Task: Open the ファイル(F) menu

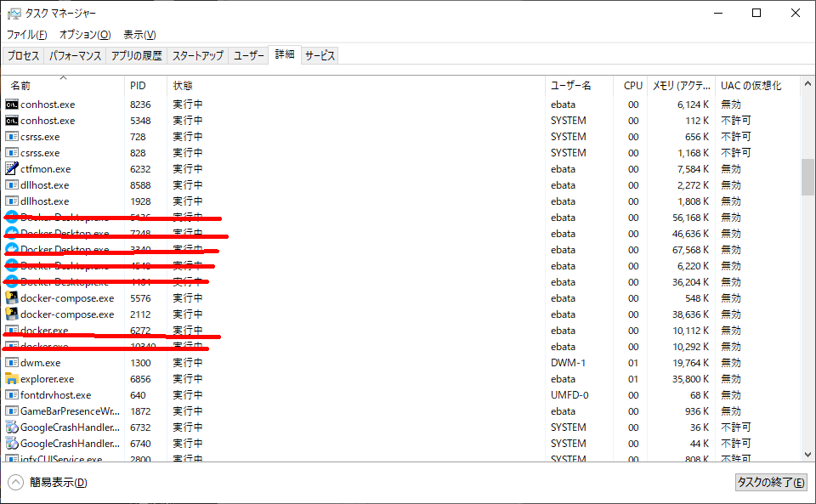Action: tap(26, 35)
